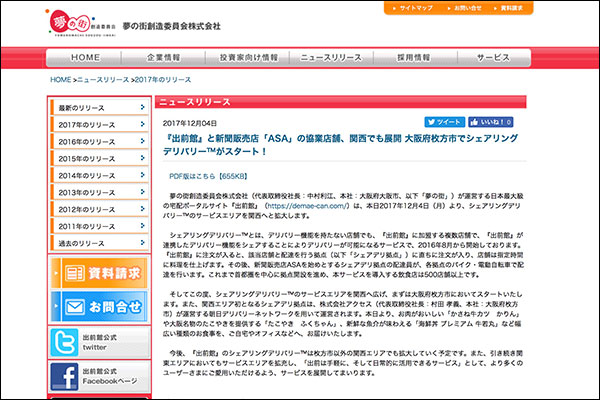Go to the 採用情報 navigation tab

pyautogui.click(x=411, y=58)
